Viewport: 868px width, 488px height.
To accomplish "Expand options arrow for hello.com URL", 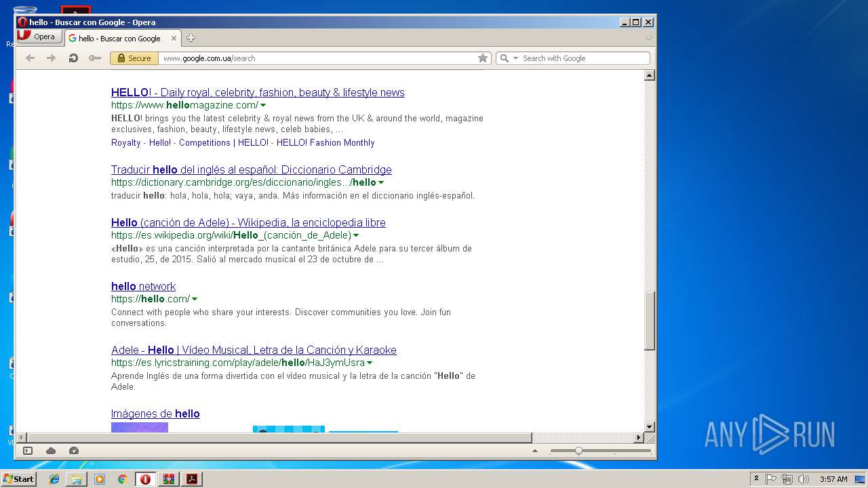I will coord(195,300).
